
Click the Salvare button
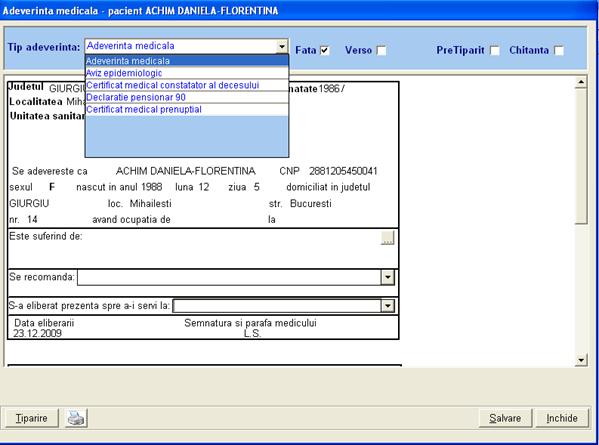point(505,418)
